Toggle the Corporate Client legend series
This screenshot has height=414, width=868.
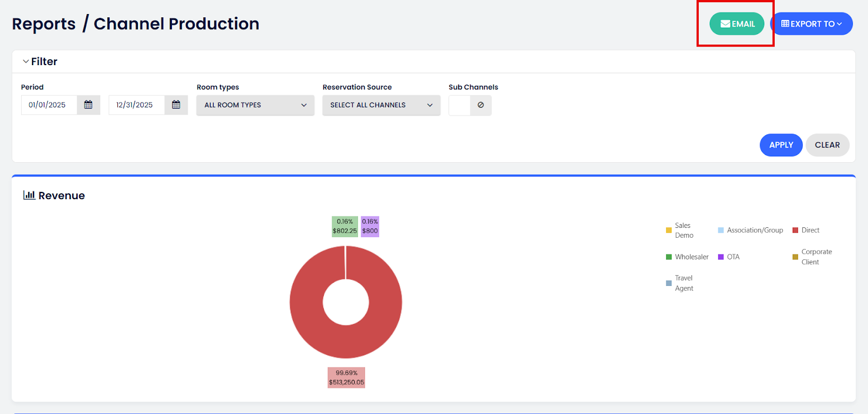[812, 257]
